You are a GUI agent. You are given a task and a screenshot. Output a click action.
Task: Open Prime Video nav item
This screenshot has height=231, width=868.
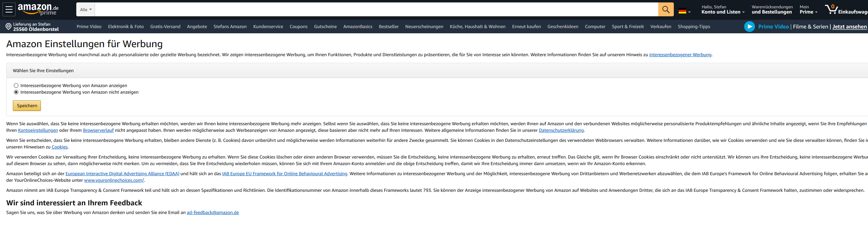pyautogui.click(x=89, y=26)
